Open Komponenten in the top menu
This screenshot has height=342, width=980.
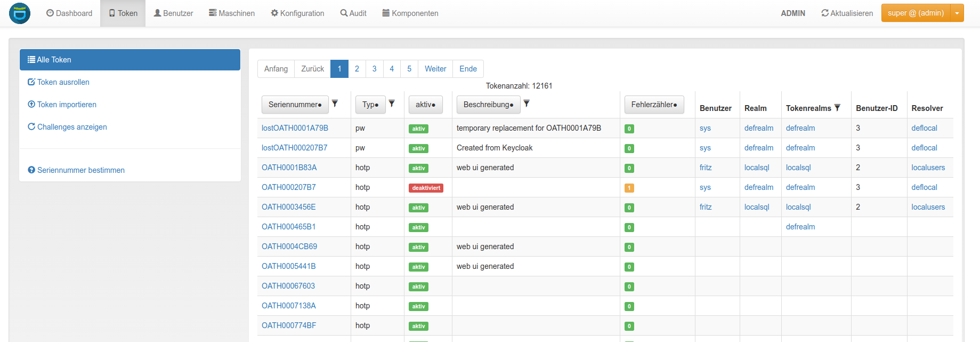(410, 13)
